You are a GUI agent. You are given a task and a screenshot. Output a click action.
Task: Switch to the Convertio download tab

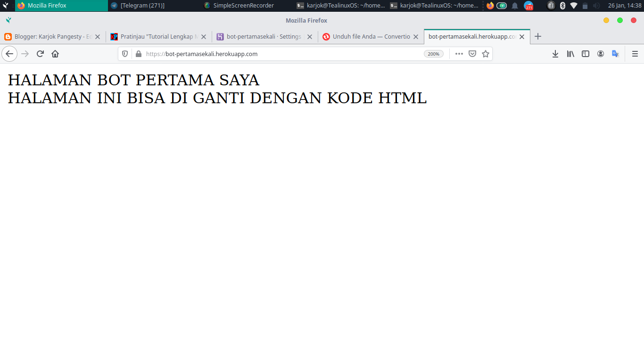[x=368, y=36]
